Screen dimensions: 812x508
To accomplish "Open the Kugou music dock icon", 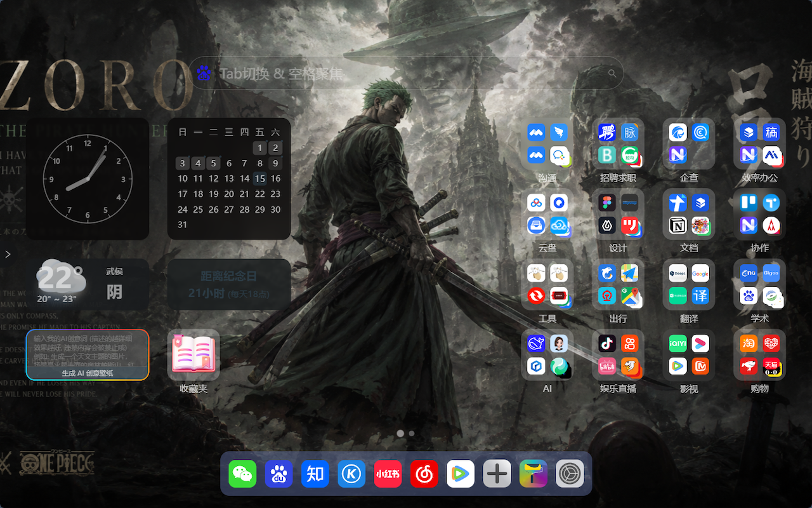I will [351, 474].
